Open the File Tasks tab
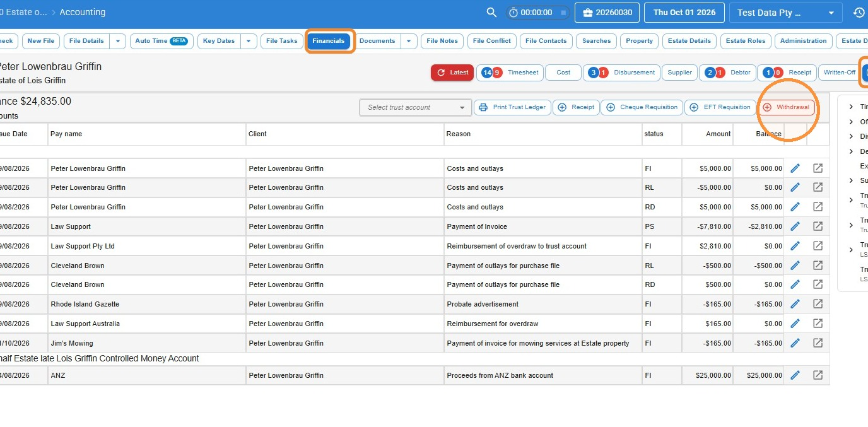The width and height of the screenshot is (868, 427). (x=281, y=41)
